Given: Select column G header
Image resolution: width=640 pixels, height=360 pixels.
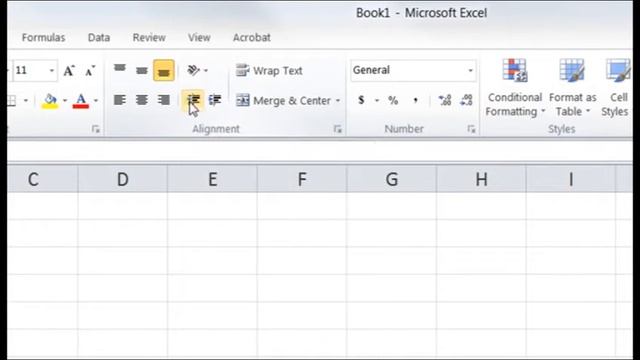Looking at the screenshot, I should point(392,179).
